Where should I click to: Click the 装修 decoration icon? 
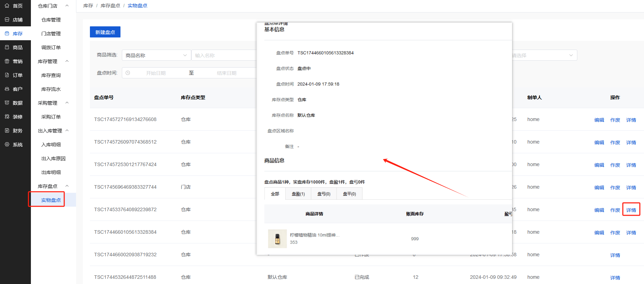(x=7, y=117)
